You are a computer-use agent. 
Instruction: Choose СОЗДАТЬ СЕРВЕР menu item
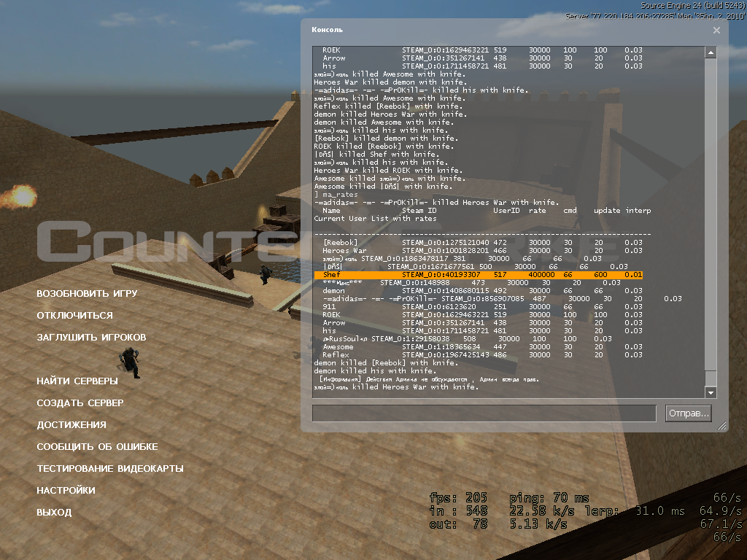80,402
